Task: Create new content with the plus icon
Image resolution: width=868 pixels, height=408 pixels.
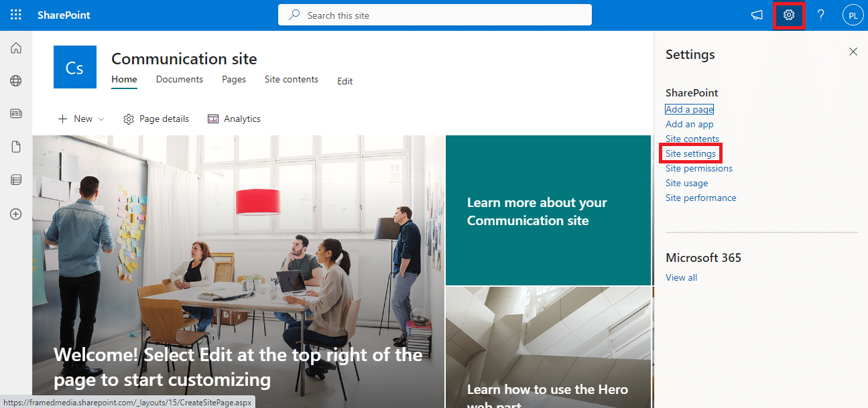Action: click(x=15, y=214)
